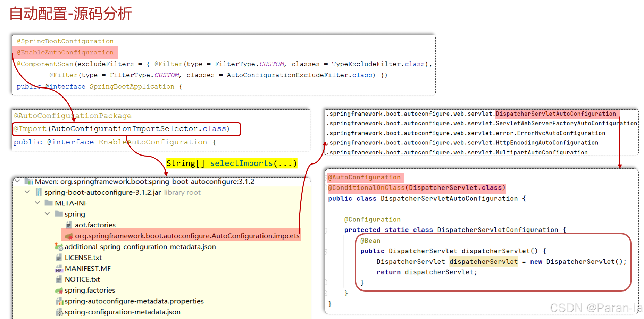The height and width of the screenshot is (319, 644).
Task: Open additional-spring-configuration-metadata.json
Action: point(140,247)
